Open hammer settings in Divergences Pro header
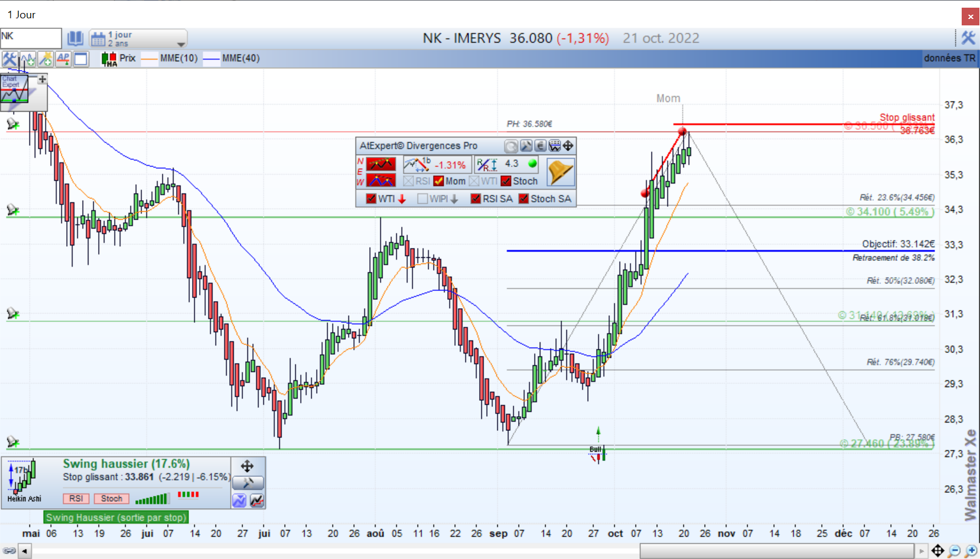 tap(526, 146)
